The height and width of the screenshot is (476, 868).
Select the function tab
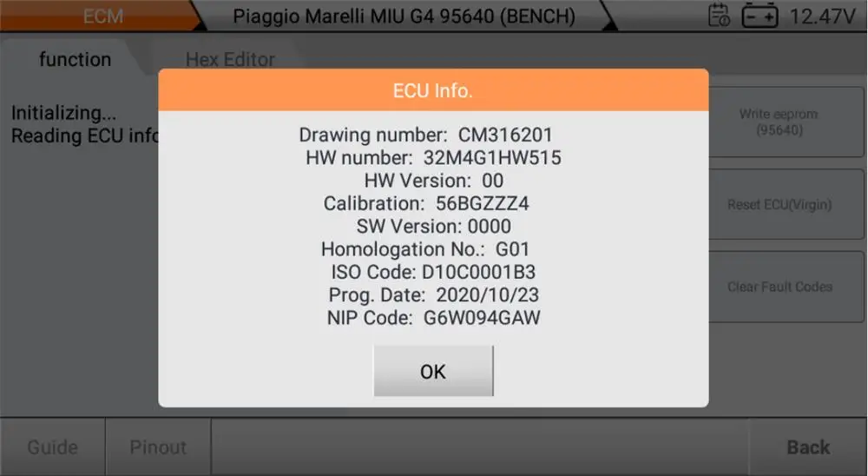(75, 59)
